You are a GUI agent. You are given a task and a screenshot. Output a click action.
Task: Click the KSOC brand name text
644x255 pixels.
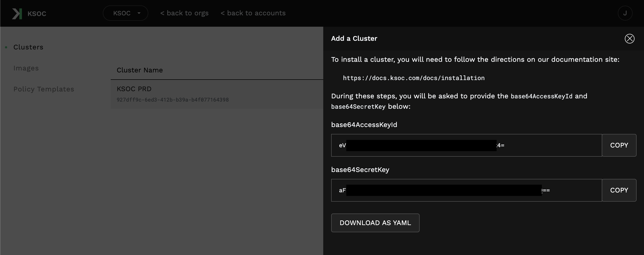pyautogui.click(x=37, y=14)
